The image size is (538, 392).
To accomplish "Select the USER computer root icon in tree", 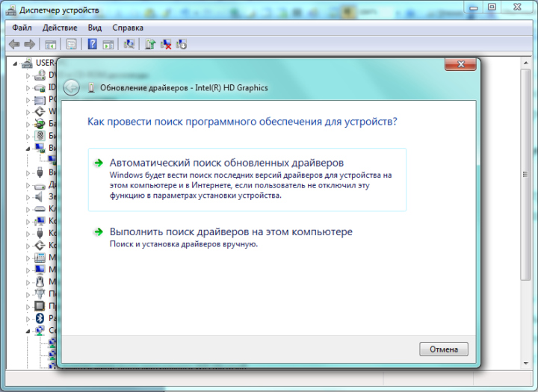I will pyautogui.click(x=26, y=63).
